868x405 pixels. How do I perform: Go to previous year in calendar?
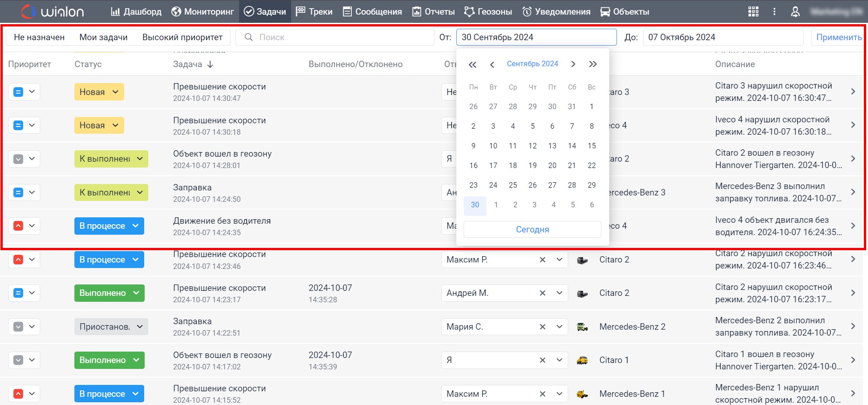point(472,64)
